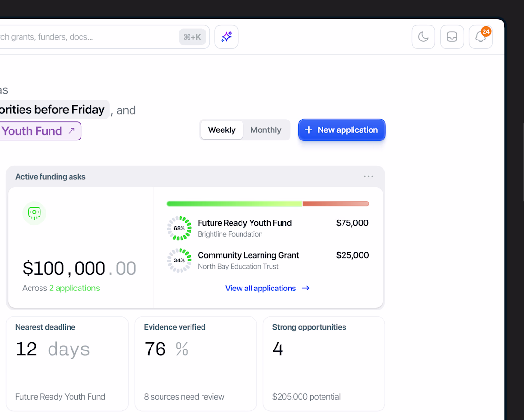This screenshot has width=524, height=420.
Task: Click arrow beside View all applications
Action: pyautogui.click(x=305, y=288)
